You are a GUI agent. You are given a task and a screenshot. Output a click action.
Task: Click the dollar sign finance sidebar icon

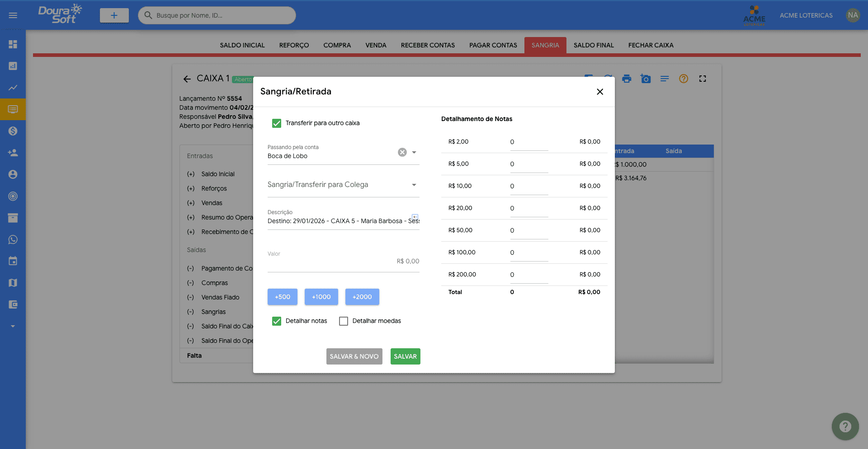coord(13,131)
